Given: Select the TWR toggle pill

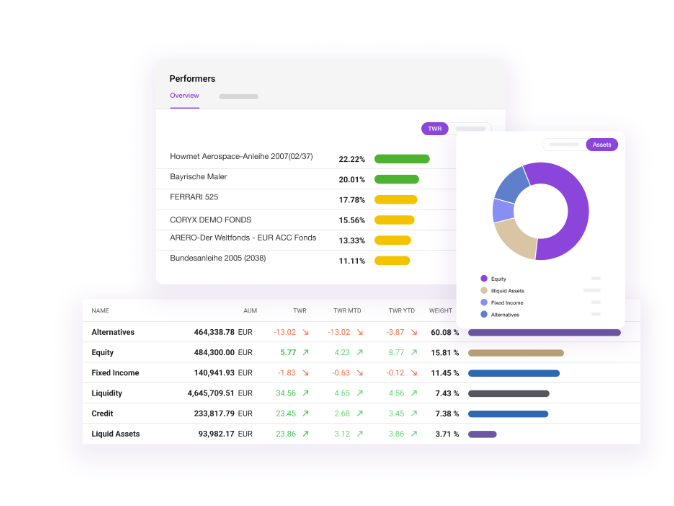Looking at the screenshot, I should pyautogui.click(x=435, y=129).
